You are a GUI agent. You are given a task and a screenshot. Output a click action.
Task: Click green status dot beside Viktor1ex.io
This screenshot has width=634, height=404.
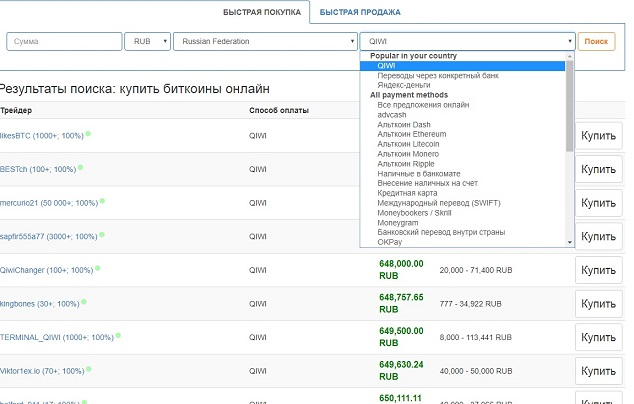[89, 370]
